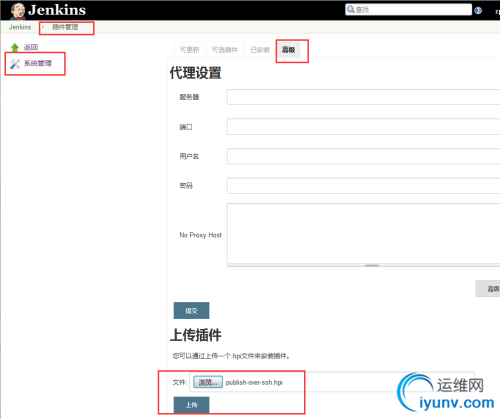
Task: Focus the 用户名 text field
Action: 363,156
